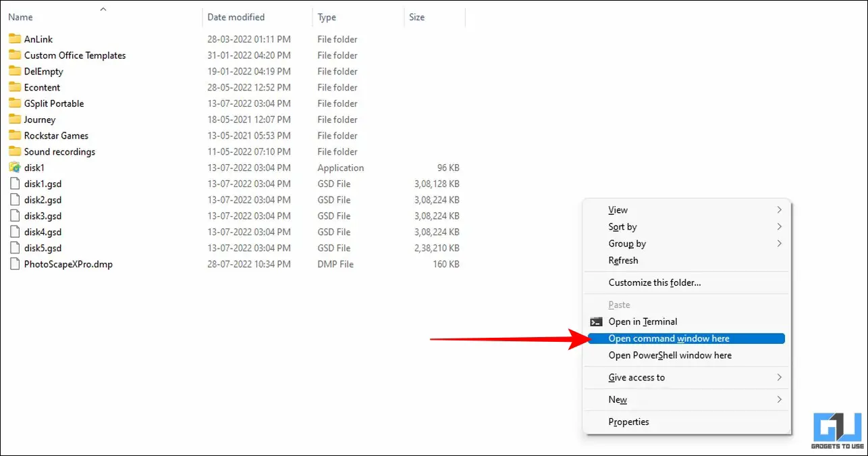Select the Journey folder icon

[15, 120]
